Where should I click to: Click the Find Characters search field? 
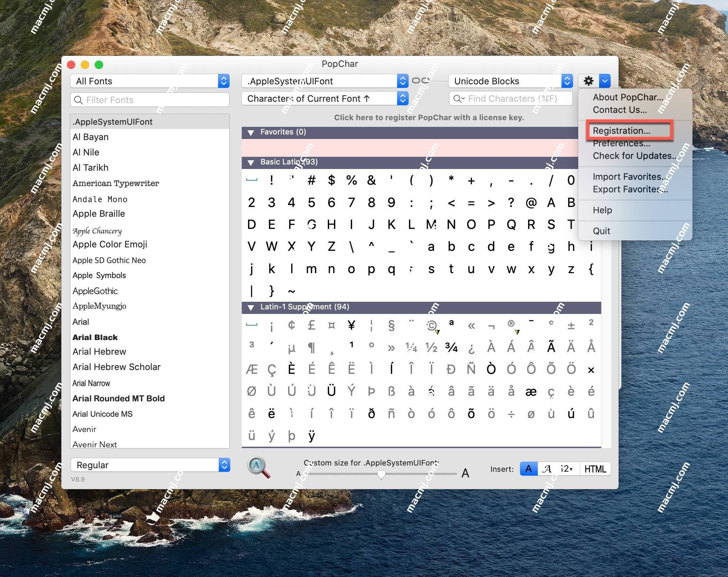511,99
